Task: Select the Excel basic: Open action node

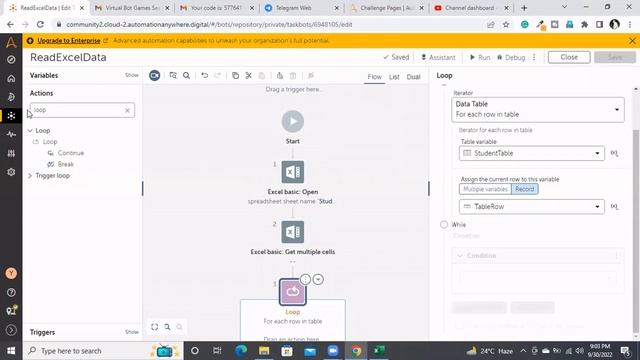Action: tap(293, 172)
